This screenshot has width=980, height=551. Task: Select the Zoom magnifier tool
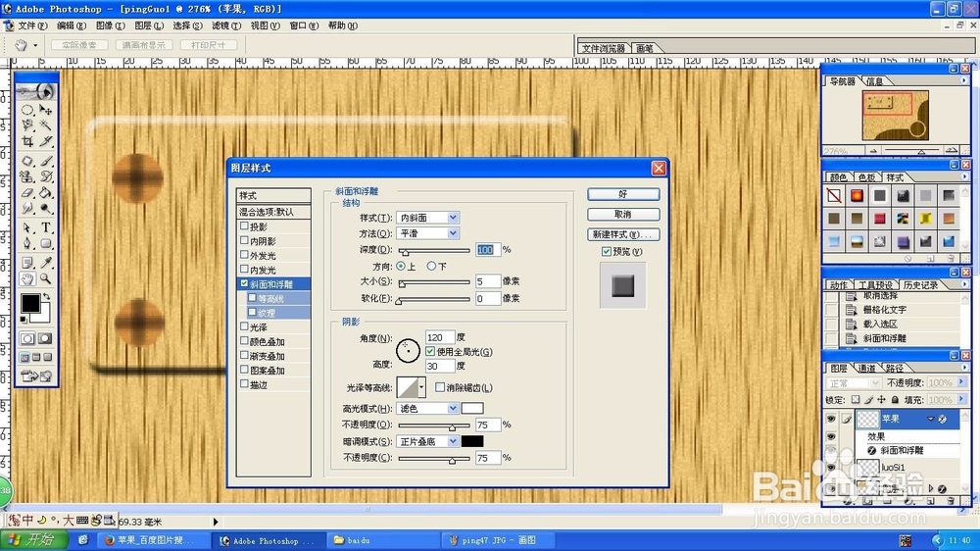point(46,279)
